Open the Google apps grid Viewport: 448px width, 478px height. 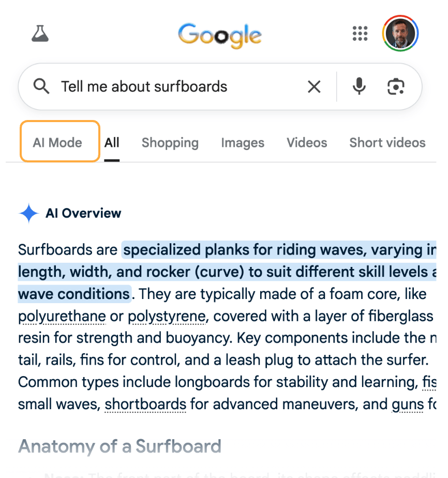[x=360, y=34]
